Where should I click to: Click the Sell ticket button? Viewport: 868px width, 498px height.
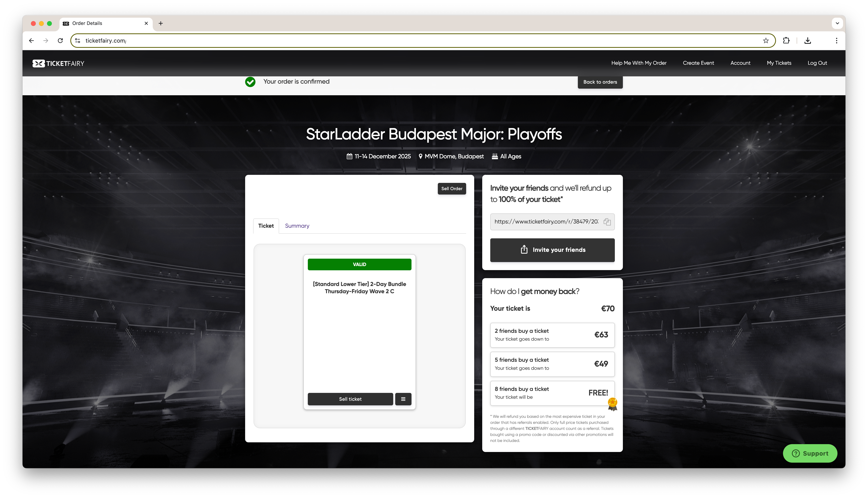click(350, 399)
